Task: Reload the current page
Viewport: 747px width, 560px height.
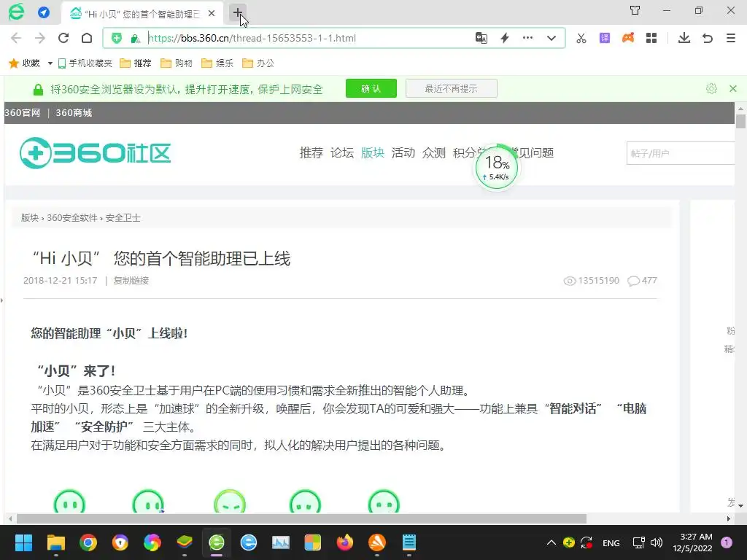Action: pos(63,38)
